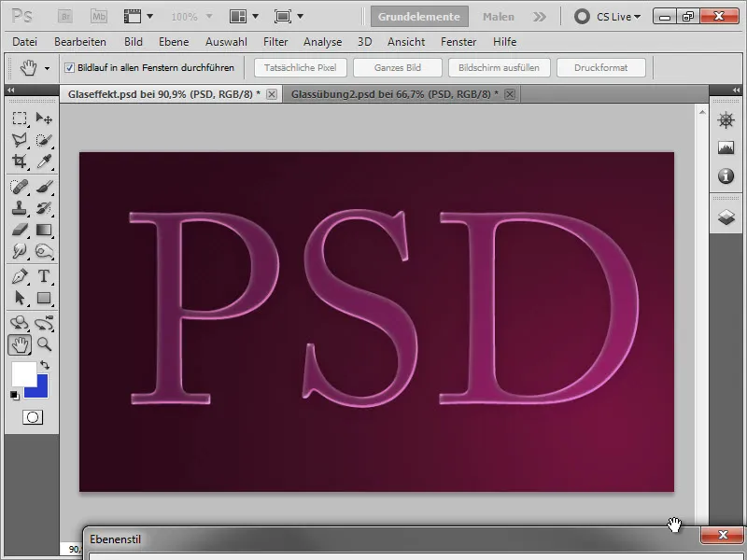
Task: Open the Bearbeiten menu
Action: point(80,42)
